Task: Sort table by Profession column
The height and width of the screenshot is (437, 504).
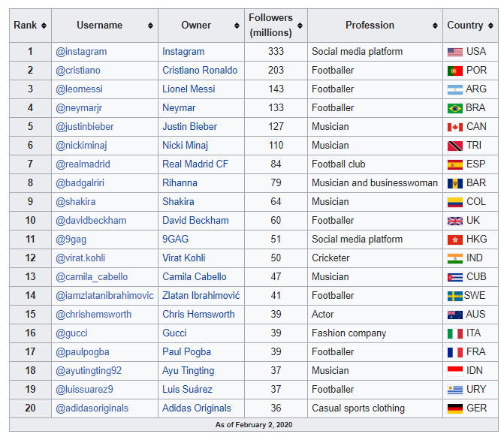Action: click(x=436, y=26)
